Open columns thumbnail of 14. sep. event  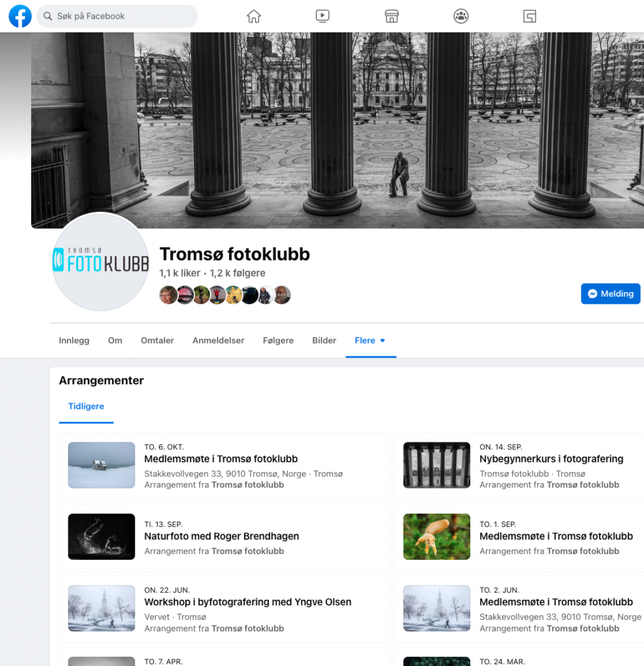436,465
